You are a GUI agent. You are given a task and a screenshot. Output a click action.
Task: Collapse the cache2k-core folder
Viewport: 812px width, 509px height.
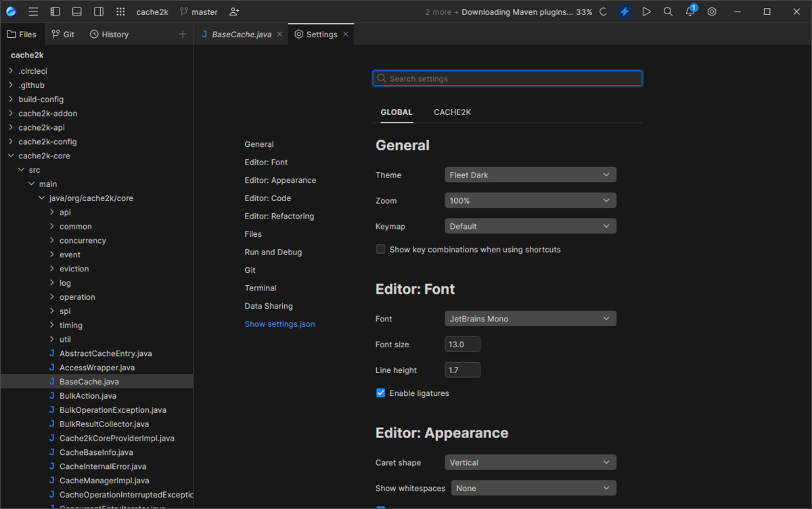click(11, 156)
